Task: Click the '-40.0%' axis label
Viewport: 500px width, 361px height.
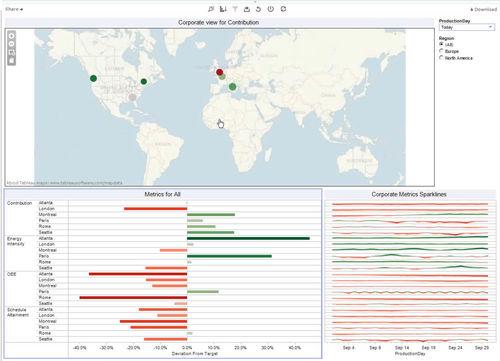Action: [x=79, y=348]
